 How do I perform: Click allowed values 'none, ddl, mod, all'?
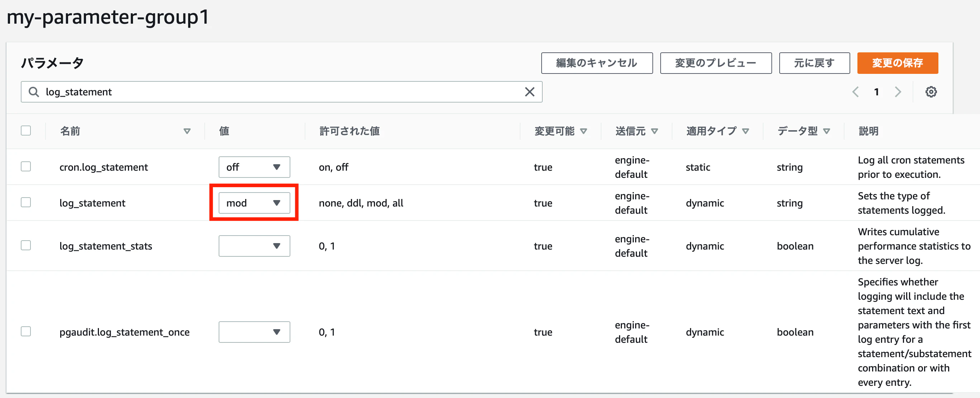click(x=361, y=203)
